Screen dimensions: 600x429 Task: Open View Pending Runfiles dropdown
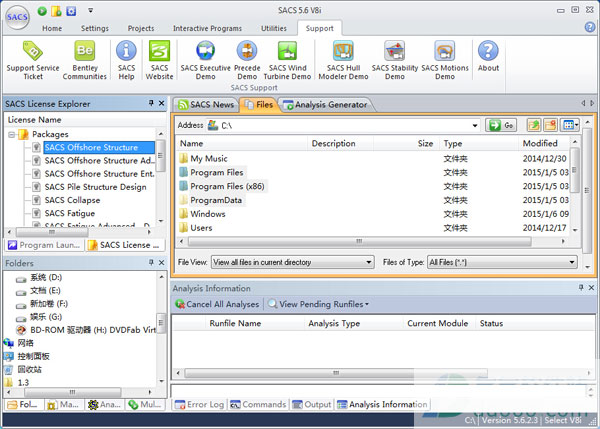click(x=318, y=304)
